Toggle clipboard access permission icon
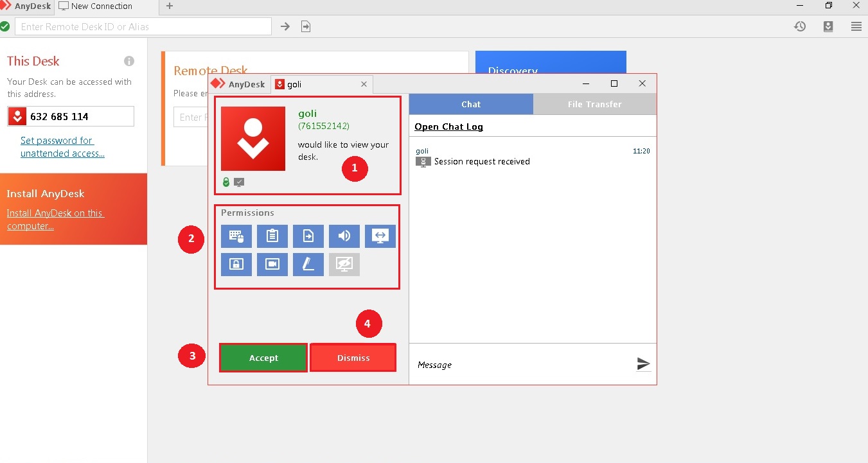This screenshot has height=463, width=868. [x=272, y=236]
